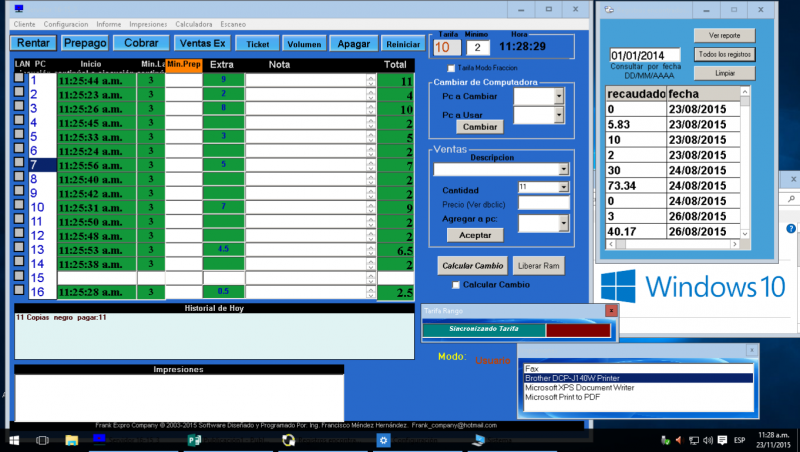Open the action center notification icon

[x=722, y=440]
